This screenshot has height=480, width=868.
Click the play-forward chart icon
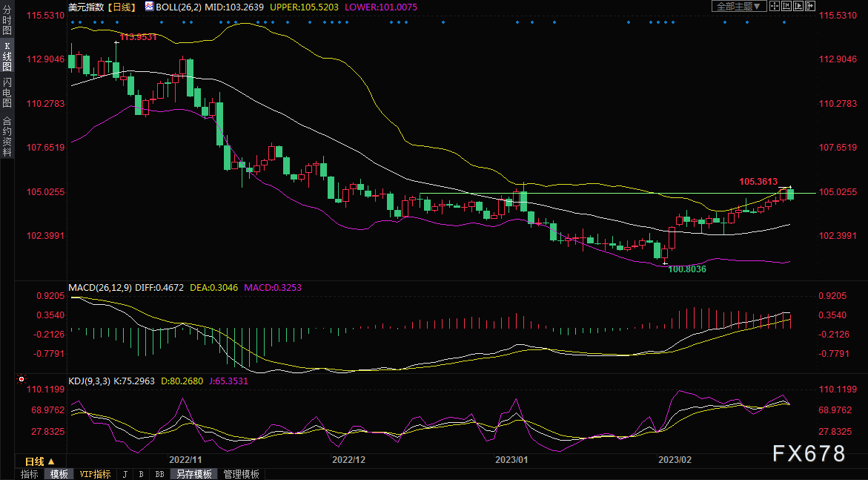coord(798,6)
